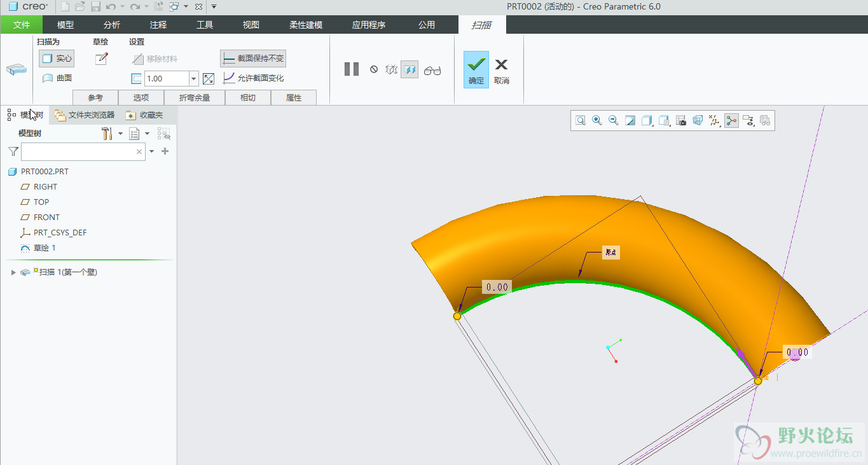Expand the 扫描 1 tree node

13,272
